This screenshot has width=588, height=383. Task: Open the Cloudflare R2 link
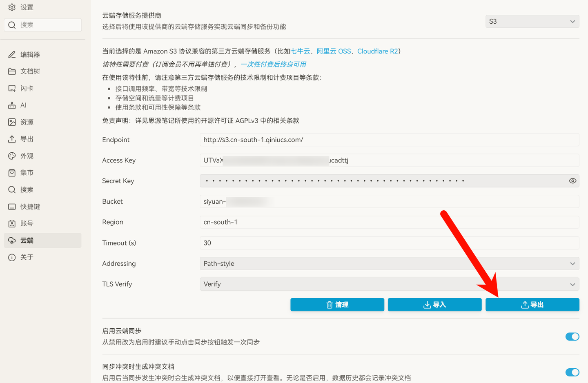[377, 51]
